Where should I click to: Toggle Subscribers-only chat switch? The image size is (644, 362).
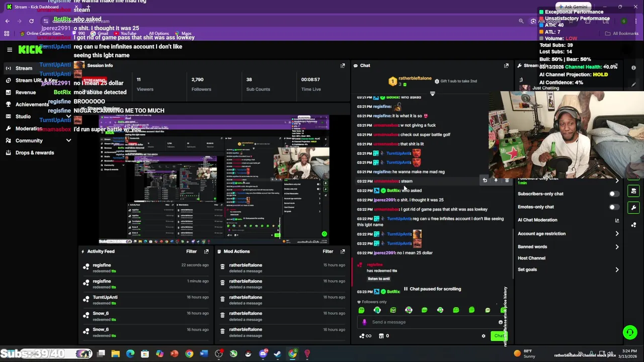[613, 194]
